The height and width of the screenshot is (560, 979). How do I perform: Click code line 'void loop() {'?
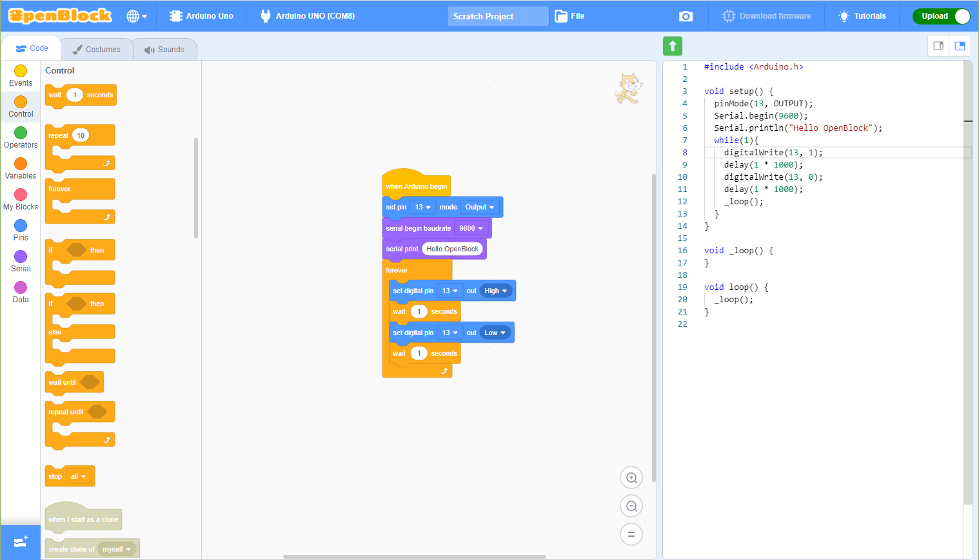tap(736, 287)
